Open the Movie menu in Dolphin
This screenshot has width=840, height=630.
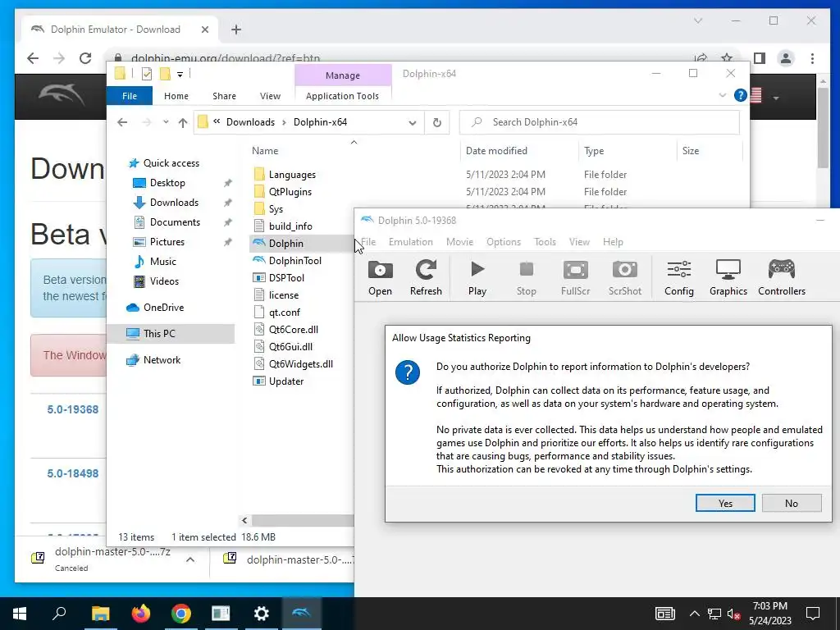[459, 242]
